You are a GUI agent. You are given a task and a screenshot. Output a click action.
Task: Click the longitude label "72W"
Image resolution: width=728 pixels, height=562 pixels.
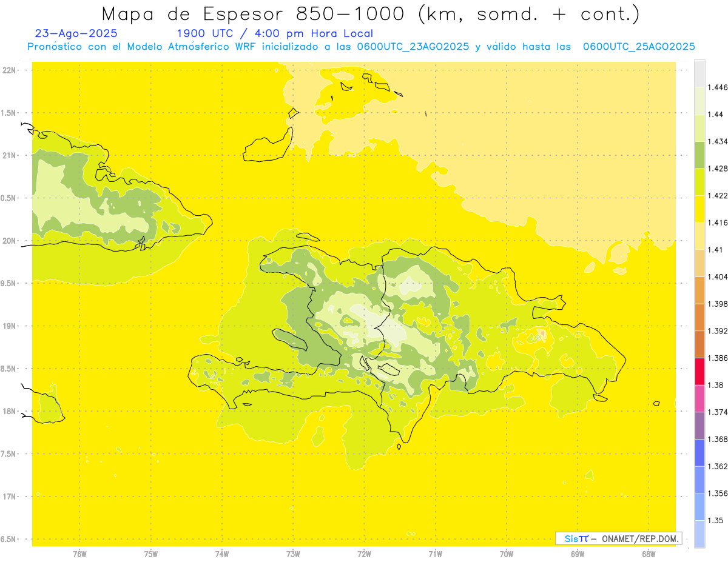pos(364,554)
